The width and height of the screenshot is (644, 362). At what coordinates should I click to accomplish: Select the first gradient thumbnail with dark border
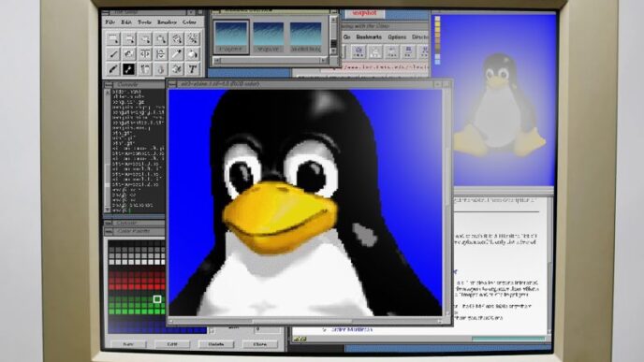231,37
